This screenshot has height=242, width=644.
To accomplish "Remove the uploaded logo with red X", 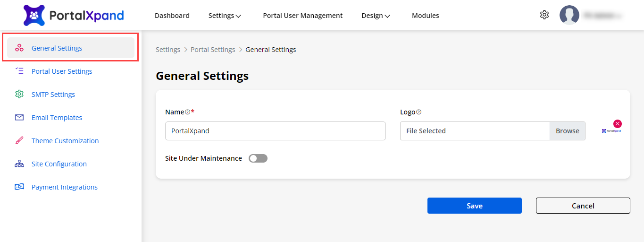I will pos(618,124).
